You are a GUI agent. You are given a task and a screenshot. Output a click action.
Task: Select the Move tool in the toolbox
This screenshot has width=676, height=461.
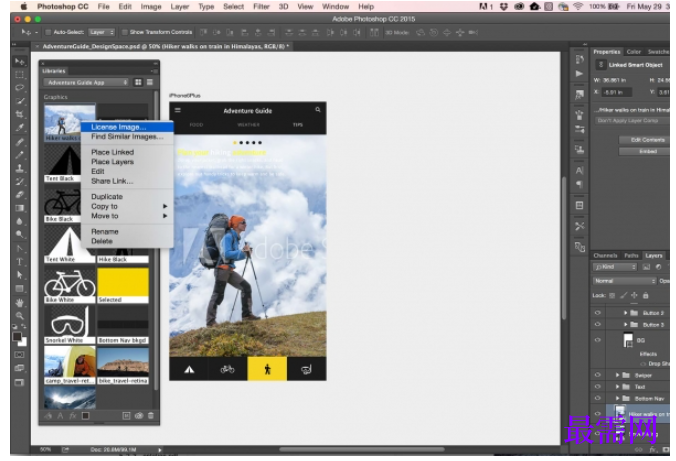(20, 62)
